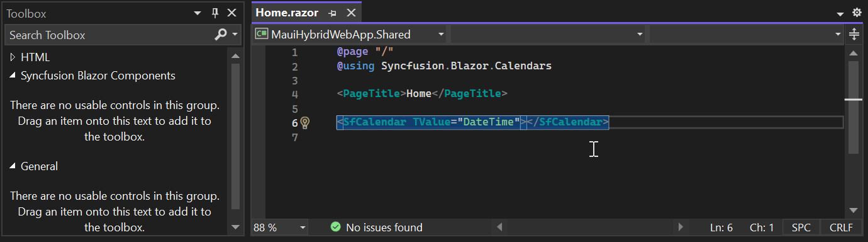Open the member navigation dropdown on the right

pyautogui.click(x=747, y=34)
